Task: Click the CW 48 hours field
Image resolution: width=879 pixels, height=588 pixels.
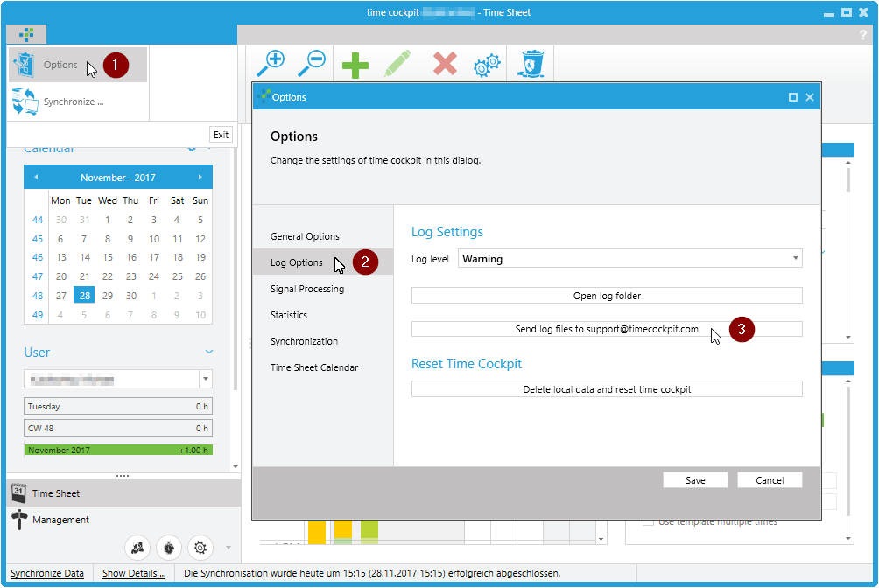Action: [x=118, y=428]
